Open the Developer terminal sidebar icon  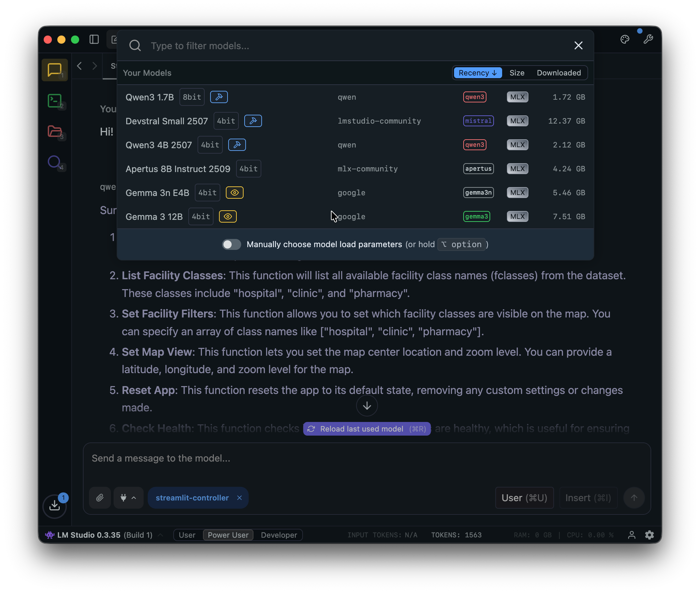55,101
